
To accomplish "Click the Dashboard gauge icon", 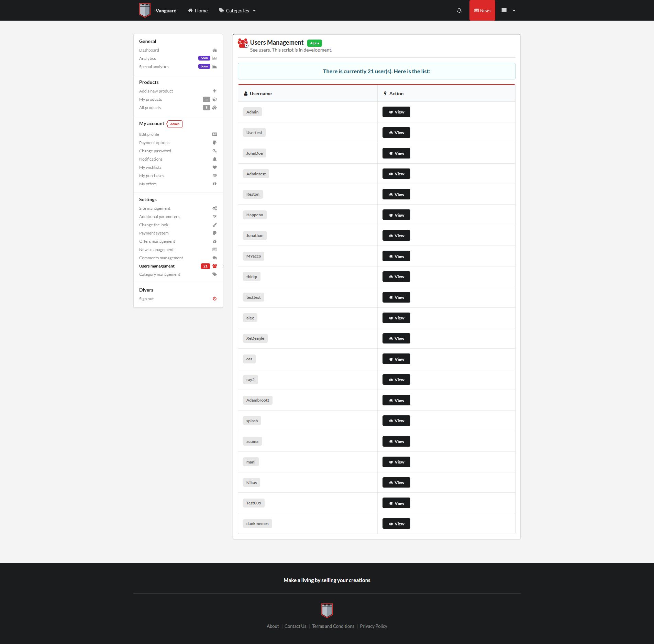I will pos(214,50).
